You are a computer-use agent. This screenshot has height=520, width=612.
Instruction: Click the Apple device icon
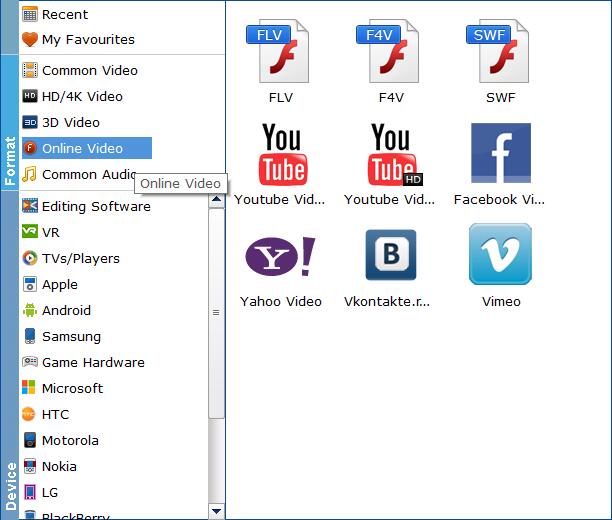[30, 284]
